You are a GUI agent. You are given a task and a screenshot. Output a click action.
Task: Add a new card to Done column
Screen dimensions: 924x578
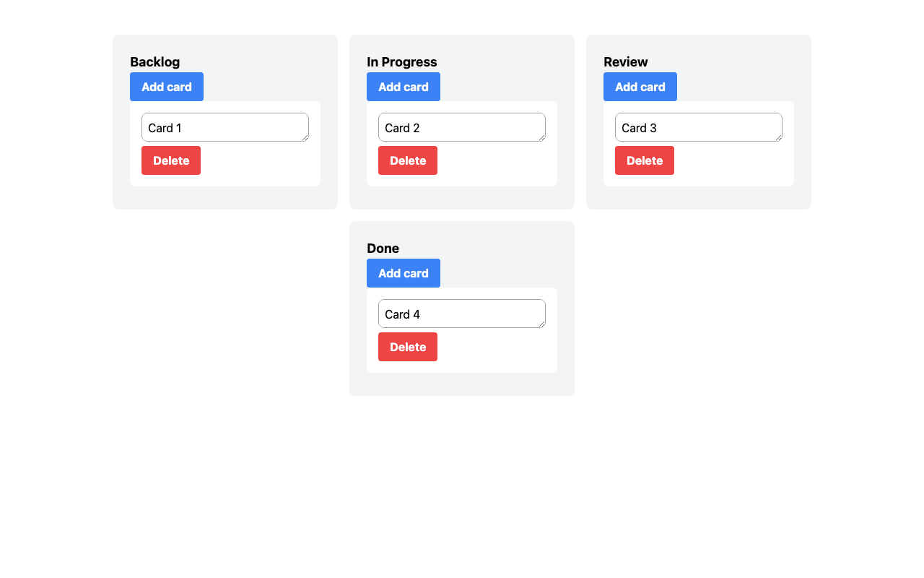tap(404, 273)
